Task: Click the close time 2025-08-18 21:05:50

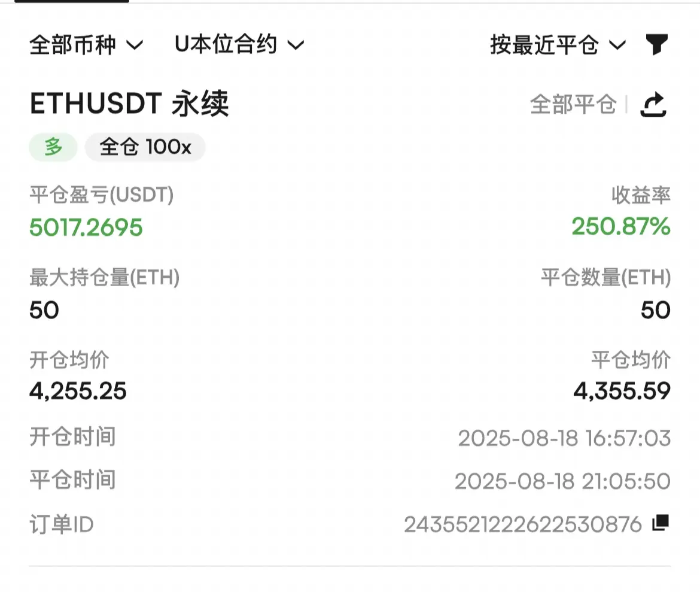Action: 562,482
